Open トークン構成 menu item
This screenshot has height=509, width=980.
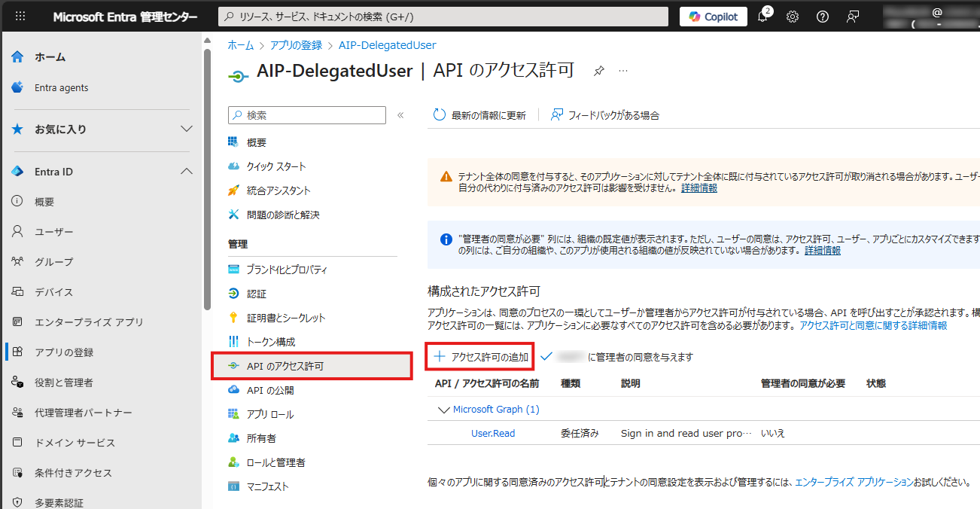[271, 342]
